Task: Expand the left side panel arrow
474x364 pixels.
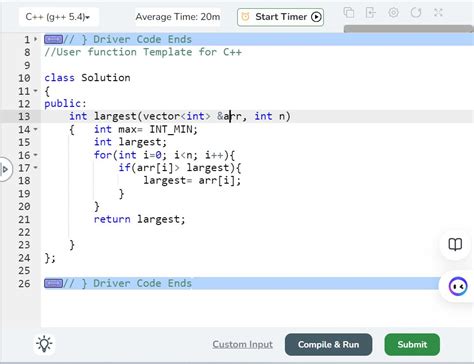Action: point(5,169)
